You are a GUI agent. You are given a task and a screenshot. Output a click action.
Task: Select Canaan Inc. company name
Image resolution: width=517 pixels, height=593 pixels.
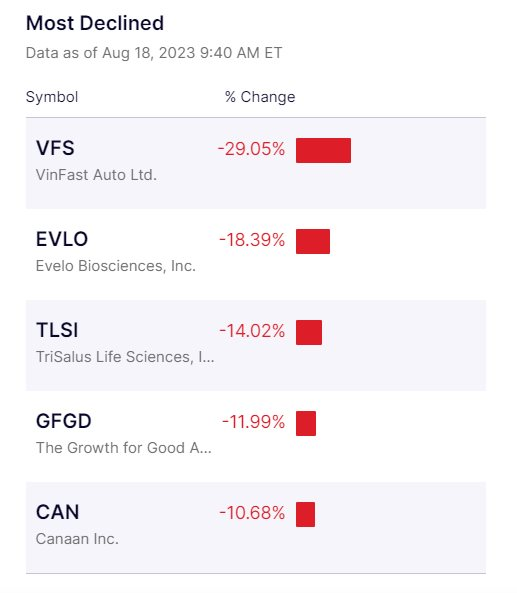pos(77,539)
